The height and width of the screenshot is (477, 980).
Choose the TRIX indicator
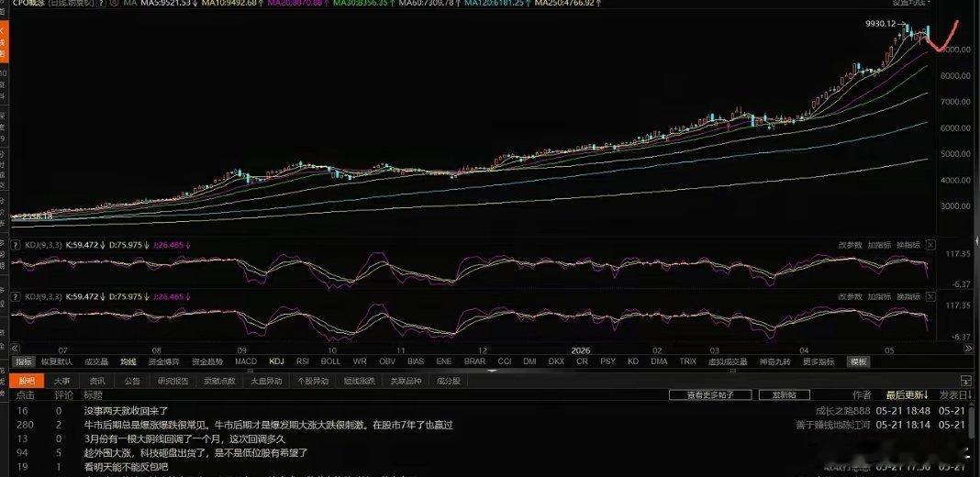(x=688, y=361)
